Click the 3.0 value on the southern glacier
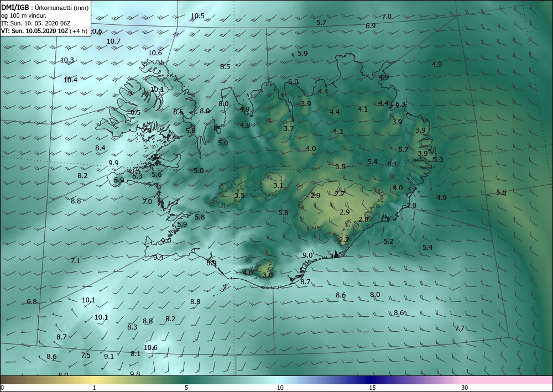The image size is (553, 392). coord(268,275)
